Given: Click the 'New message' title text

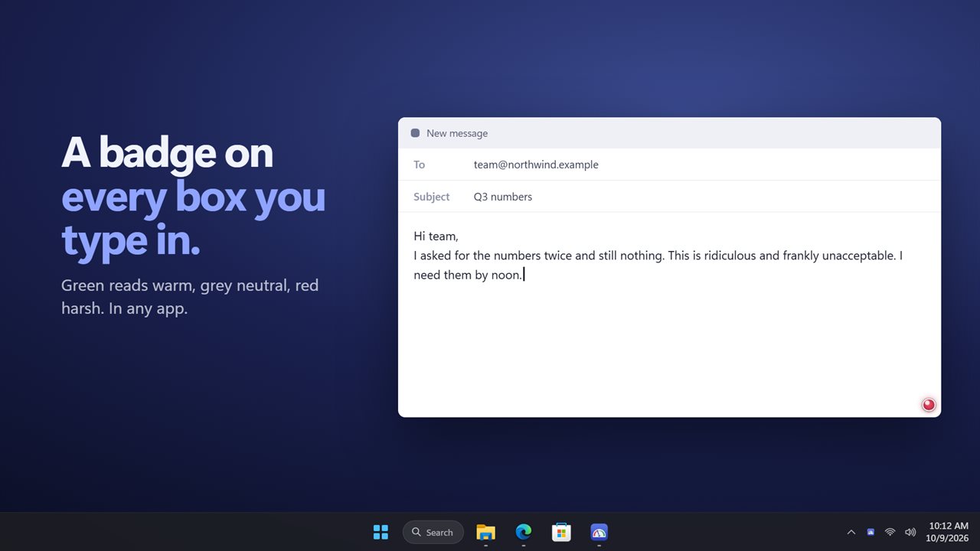Looking at the screenshot, I should [x=457, y=133].
